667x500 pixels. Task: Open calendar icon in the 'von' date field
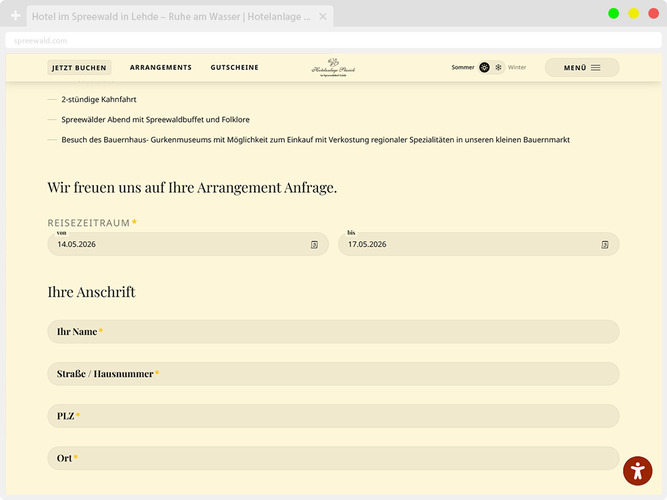click(x=314, y=244)
